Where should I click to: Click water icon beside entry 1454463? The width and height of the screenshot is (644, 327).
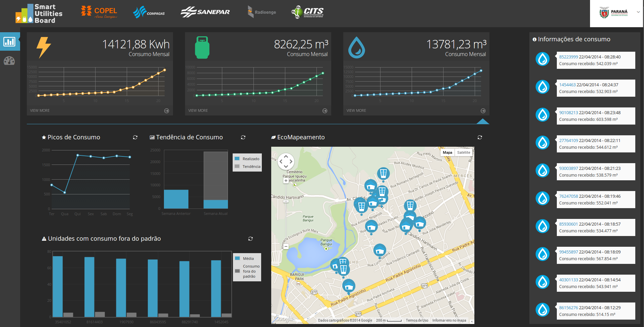(542, 87)
